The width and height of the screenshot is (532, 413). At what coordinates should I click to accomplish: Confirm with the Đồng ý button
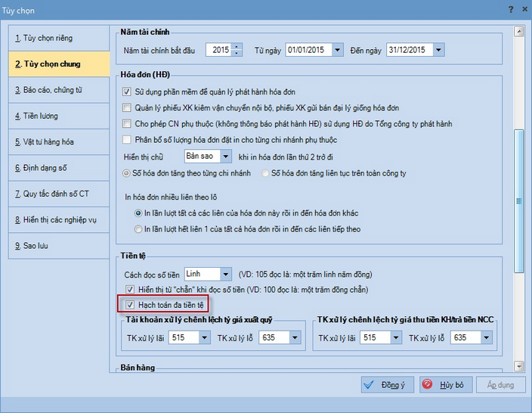click(388, 385)
